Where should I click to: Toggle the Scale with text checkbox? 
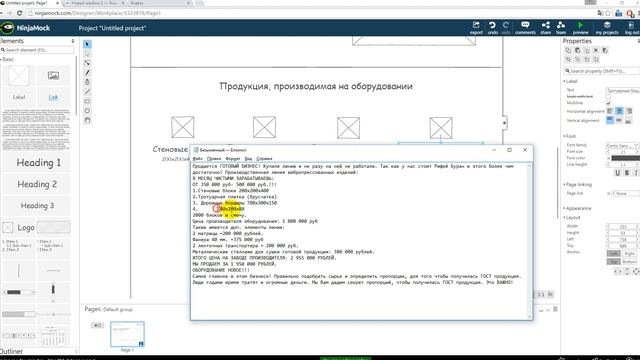click(608, 97)
